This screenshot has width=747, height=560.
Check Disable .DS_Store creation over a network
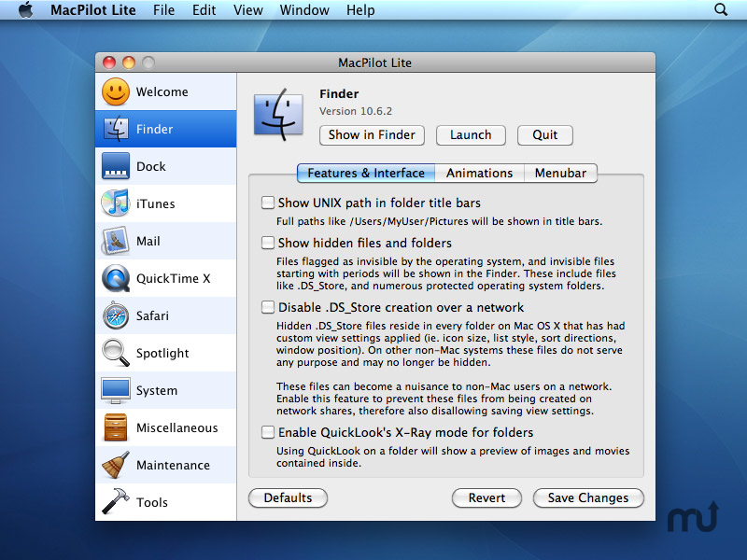[268, 307]
